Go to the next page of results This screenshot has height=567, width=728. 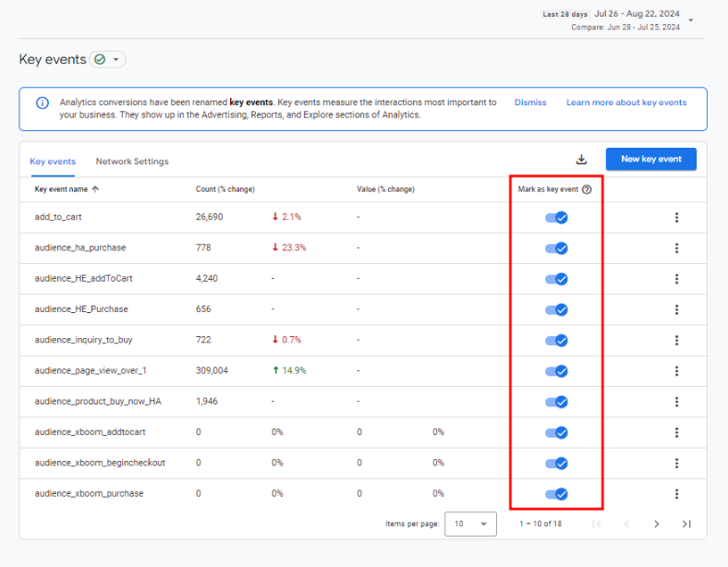click(656, 524)
